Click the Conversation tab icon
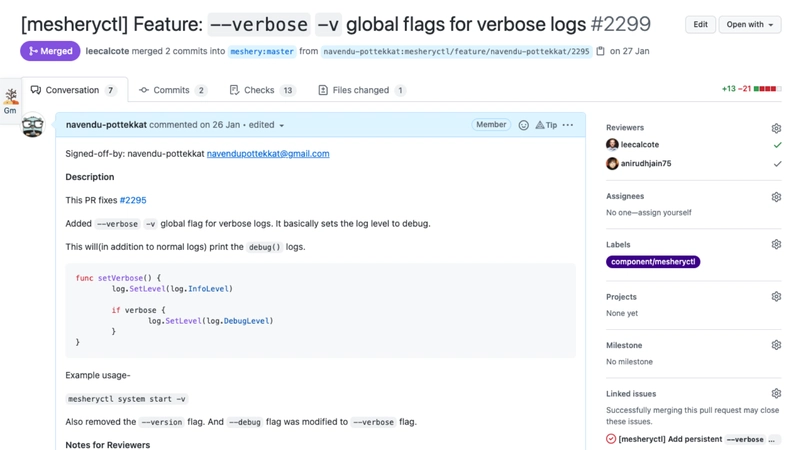Image resolution: width=800 pixels, height=450 pixels. tap(36, 90)
